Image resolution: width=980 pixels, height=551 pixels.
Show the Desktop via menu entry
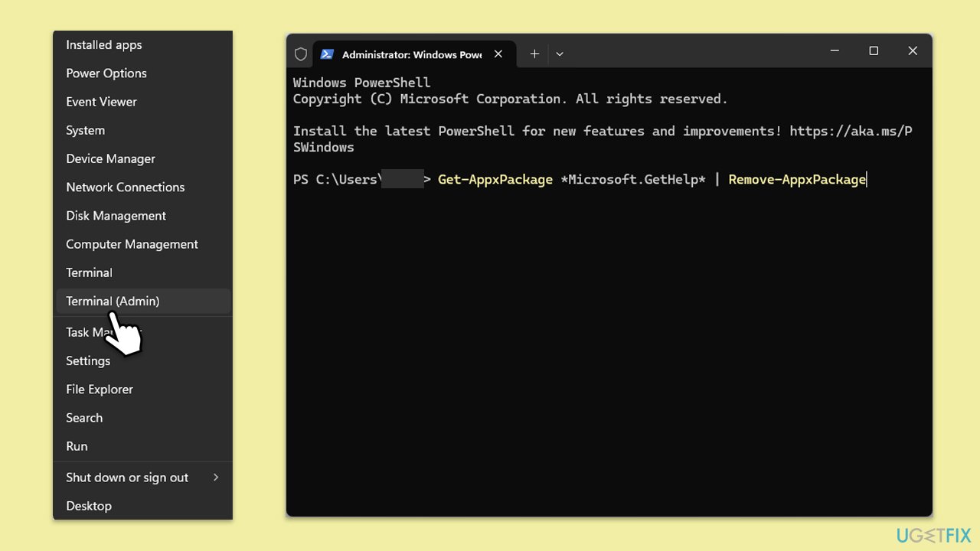click(143, 505)
